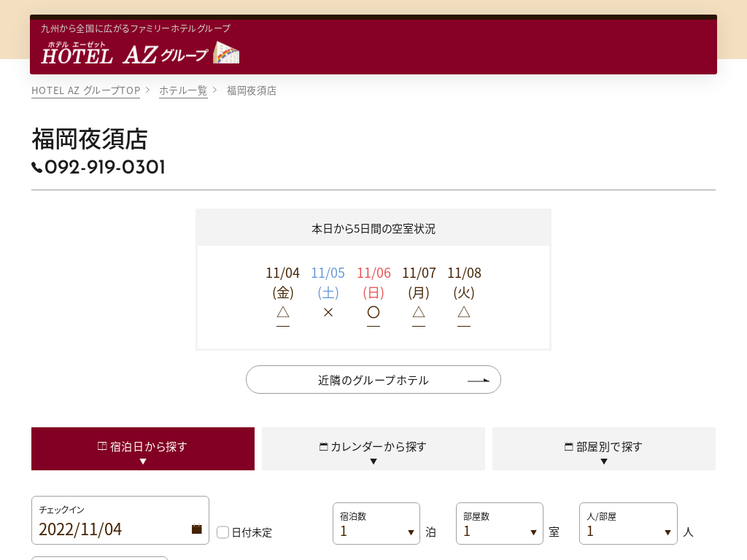This screenshot has height=560, width=747.
Task: Open the 部屋数 rooms dropdown
Action: (499, 524)
